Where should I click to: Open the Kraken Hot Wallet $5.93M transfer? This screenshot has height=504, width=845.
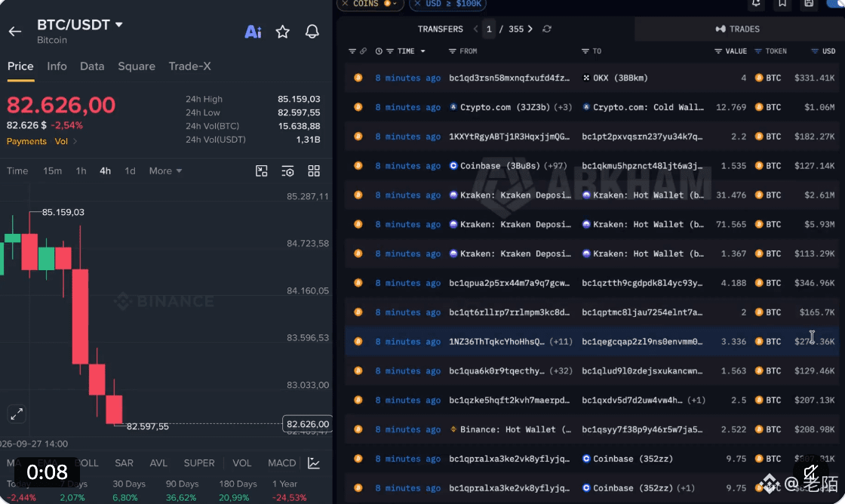(x=591, y=224)
